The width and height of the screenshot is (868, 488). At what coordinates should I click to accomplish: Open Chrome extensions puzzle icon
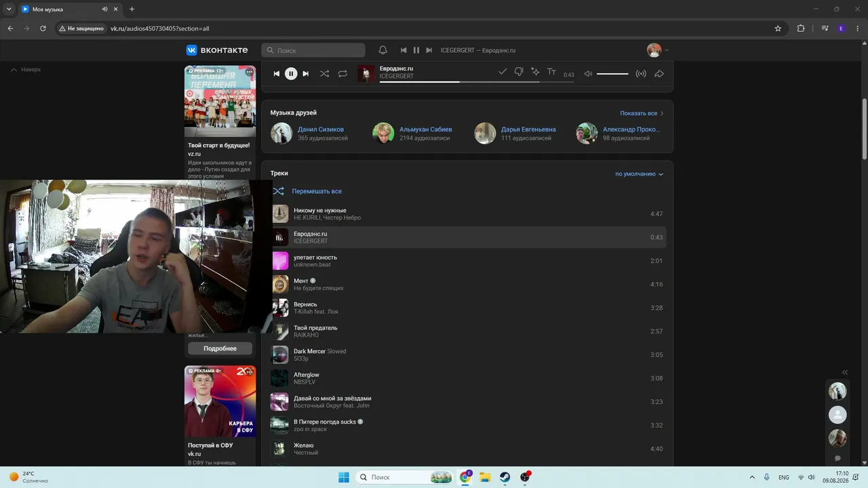801,28
